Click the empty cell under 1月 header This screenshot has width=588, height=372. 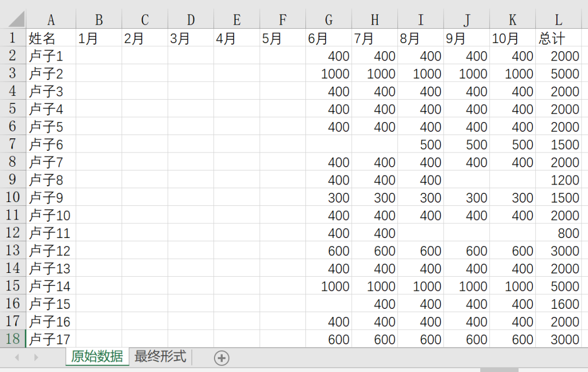coord(99,56)
